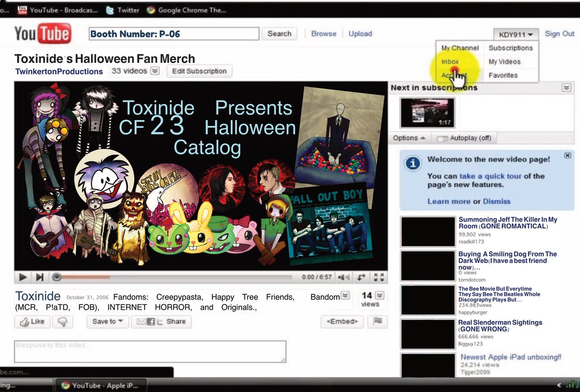Click the Respond to this video box
Screen dimensions: 580x392
click(x=150, y=351)
